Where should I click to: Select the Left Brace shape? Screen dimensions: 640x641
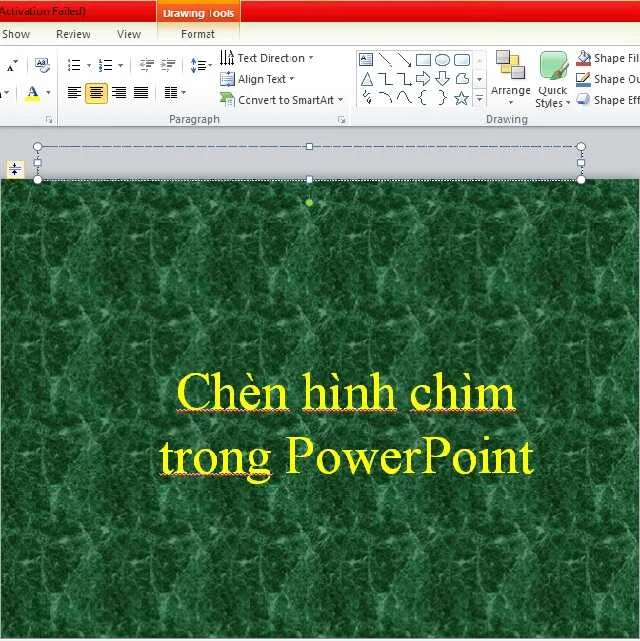point(423,98)
